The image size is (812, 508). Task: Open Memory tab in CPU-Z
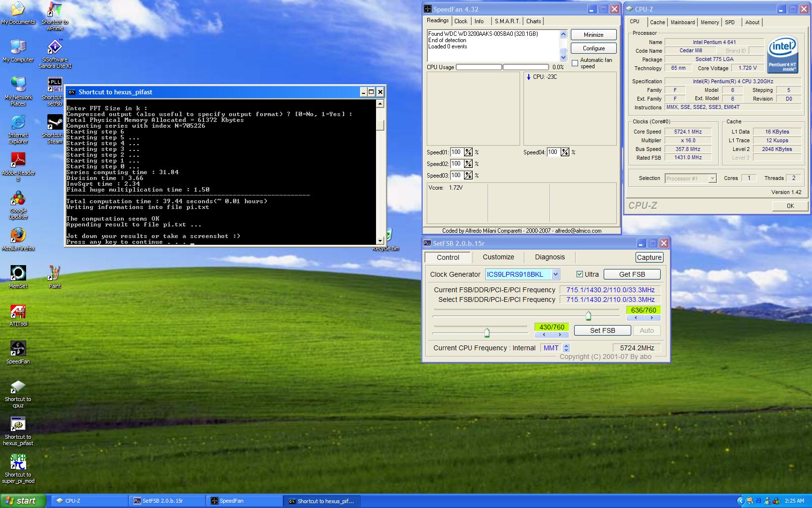[x=710, y=22]
